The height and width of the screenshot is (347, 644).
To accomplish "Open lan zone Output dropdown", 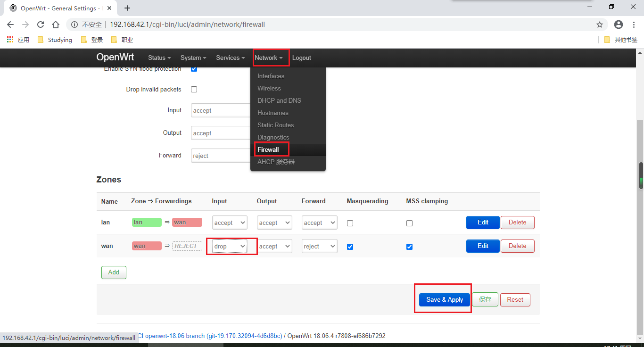I will pyautogui.click(x=274, y=223).
